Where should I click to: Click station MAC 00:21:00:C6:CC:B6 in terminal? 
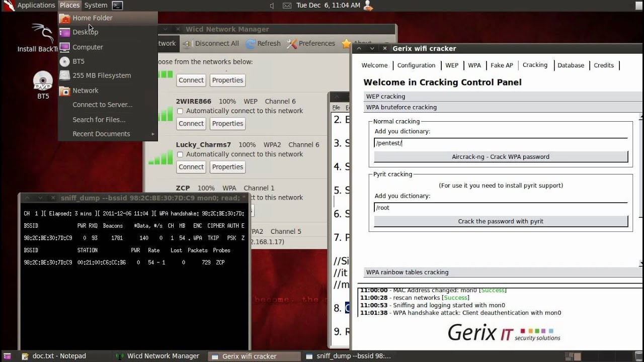pyautogui.click(x=102, y=262)
